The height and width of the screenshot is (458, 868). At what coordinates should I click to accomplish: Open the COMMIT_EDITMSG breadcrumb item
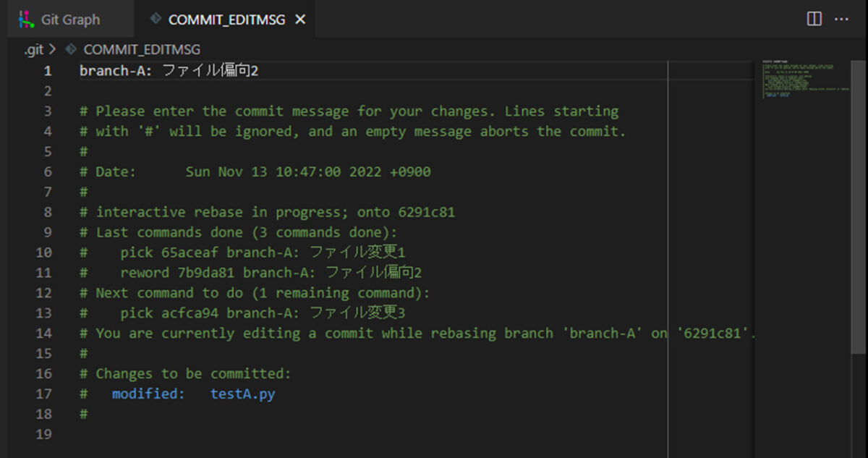pos(142,50)
